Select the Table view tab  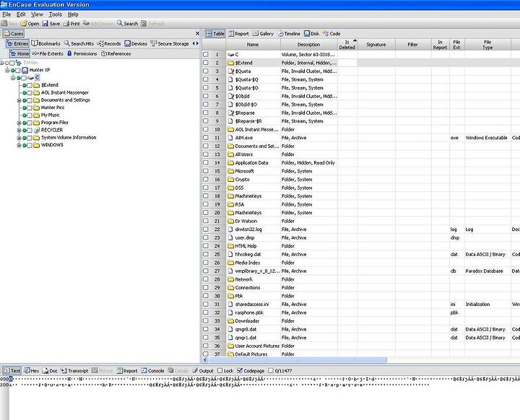(x=215, y=33)
